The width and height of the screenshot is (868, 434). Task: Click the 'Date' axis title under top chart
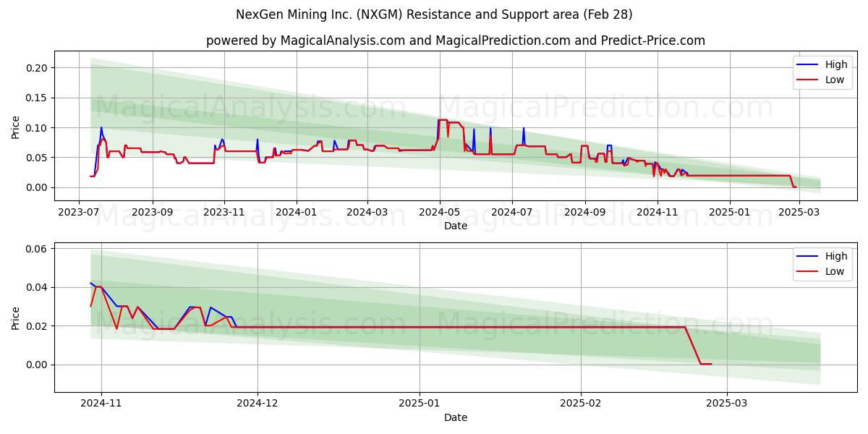(456, 226)
